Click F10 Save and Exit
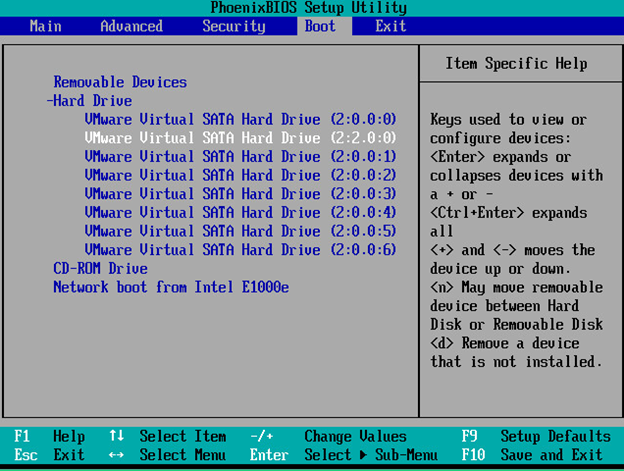This screenshot has width=624, height=471. tap(532, 455)
